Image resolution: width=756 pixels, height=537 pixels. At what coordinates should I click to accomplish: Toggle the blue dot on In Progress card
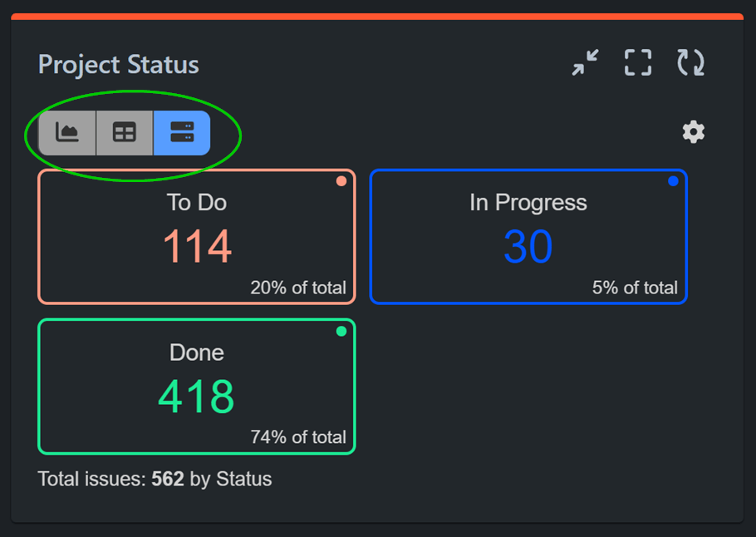pyautogui.click(x=674, y=180)
